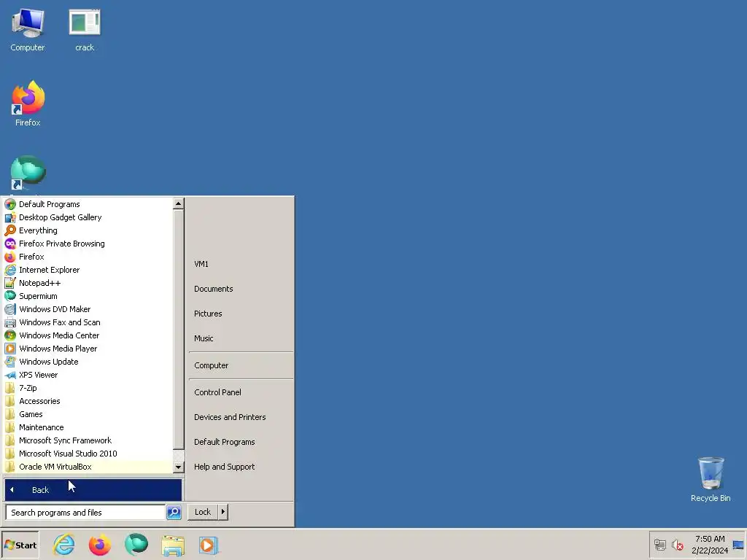Click the Start button

(20, 545)
